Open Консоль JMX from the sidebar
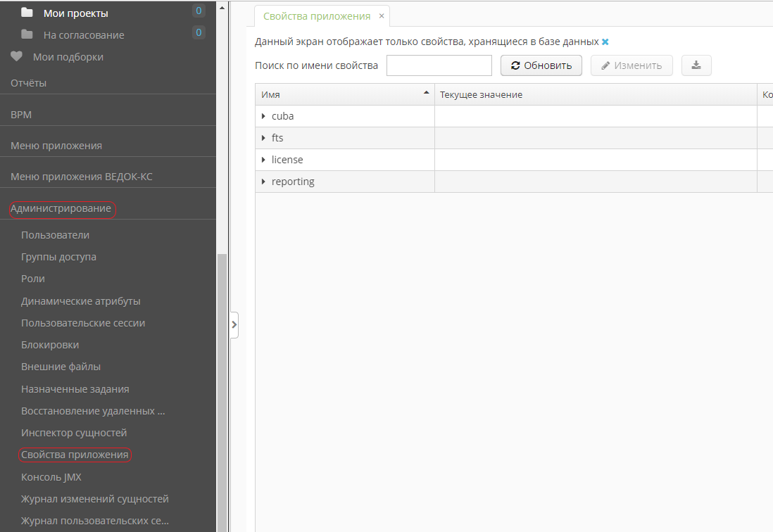Image resolution: width=773 pixels, height=532 pixels. [x=51, y=477]
